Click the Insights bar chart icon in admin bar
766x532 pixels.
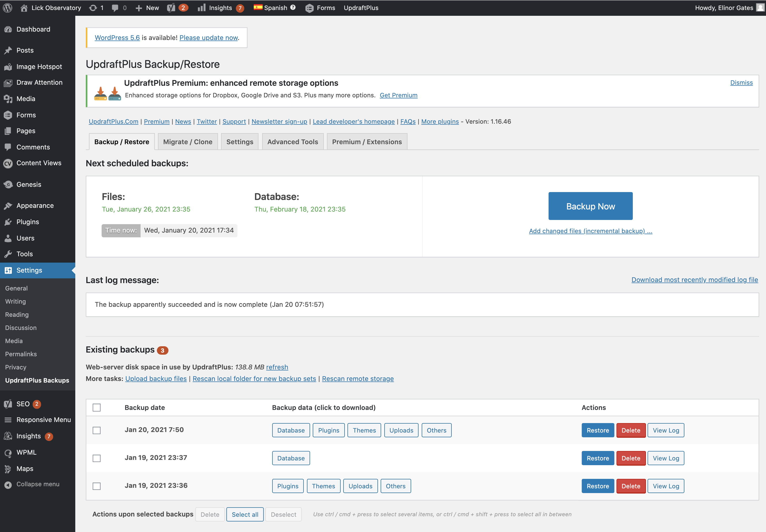(201, 8)
